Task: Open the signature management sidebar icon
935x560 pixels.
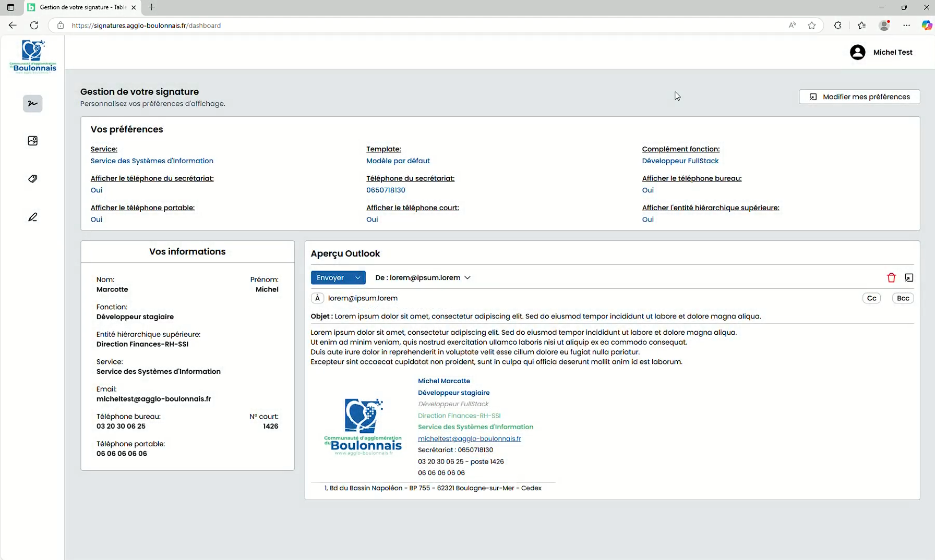Action: point(32,104)
